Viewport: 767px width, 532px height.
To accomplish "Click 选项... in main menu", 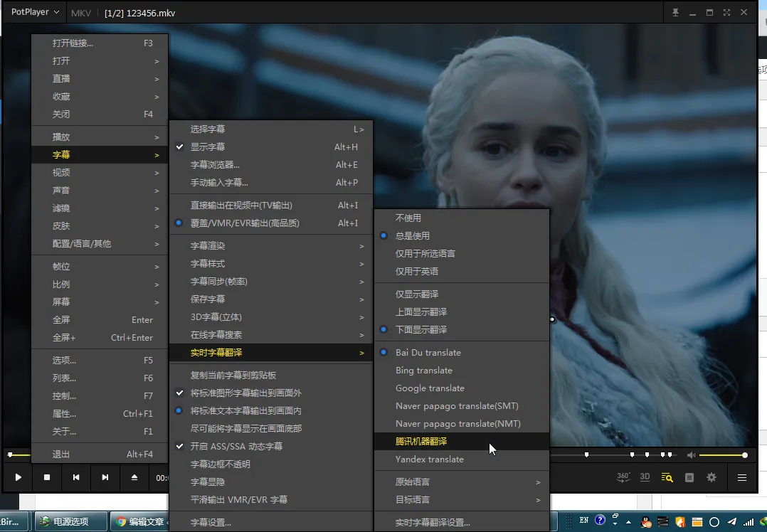I will tap(100, 361).
